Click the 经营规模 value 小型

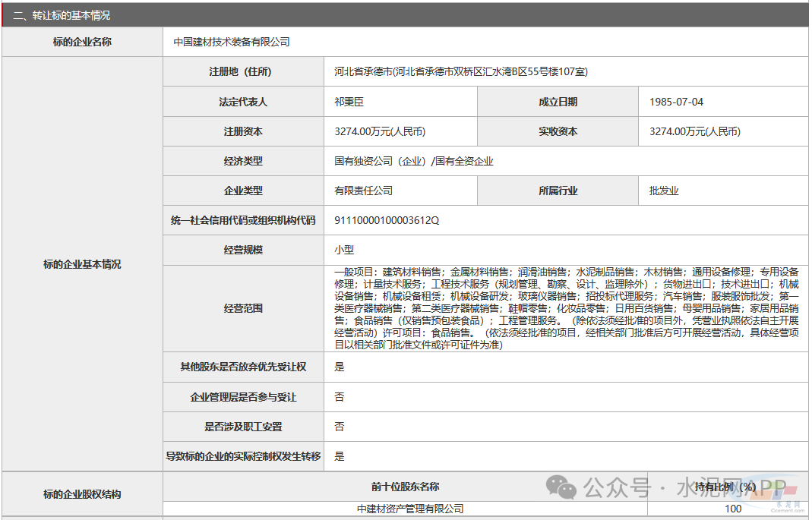[344, 250]
